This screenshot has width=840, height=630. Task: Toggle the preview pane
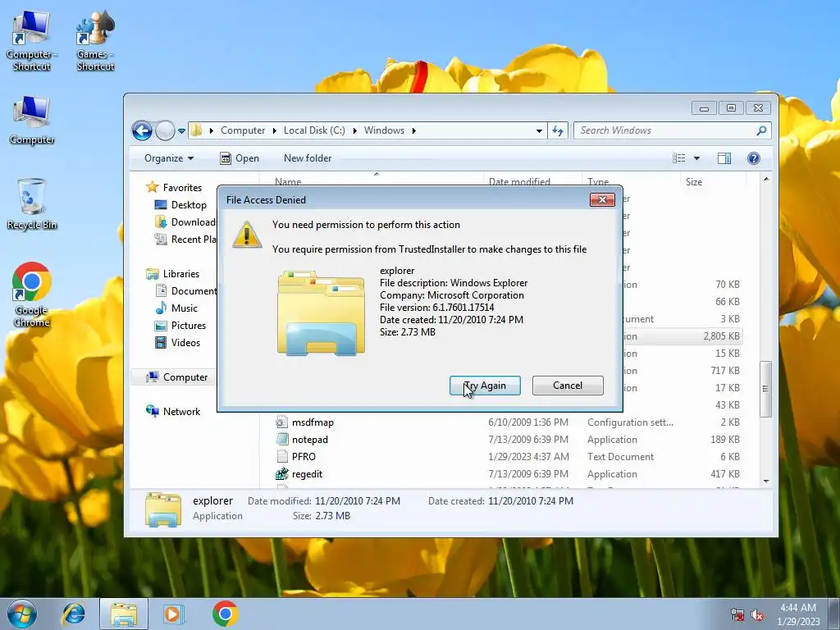724,158
